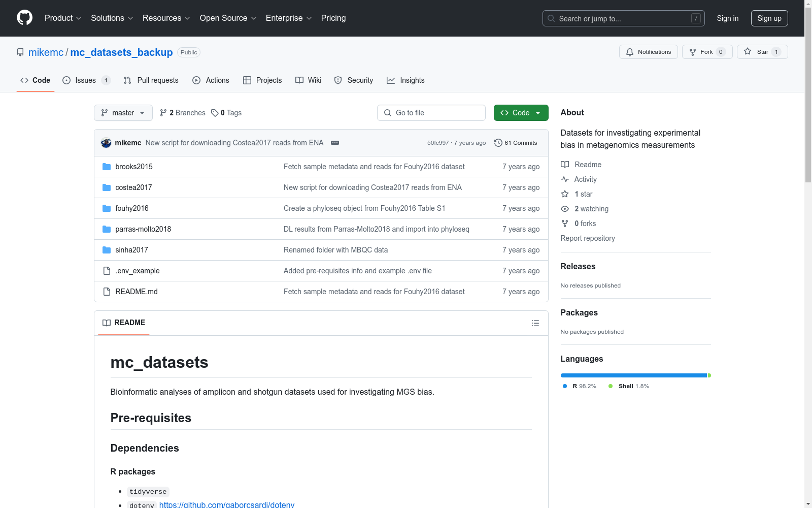
Task: Click the search magnifier in Go to file
Action: pyautogui.click(x=388, y=113)
